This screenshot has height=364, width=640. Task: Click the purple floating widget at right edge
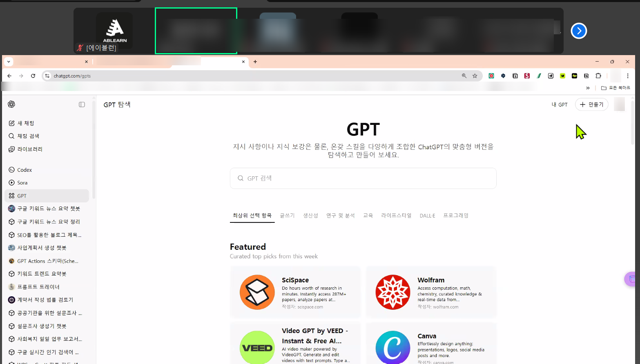631,279
